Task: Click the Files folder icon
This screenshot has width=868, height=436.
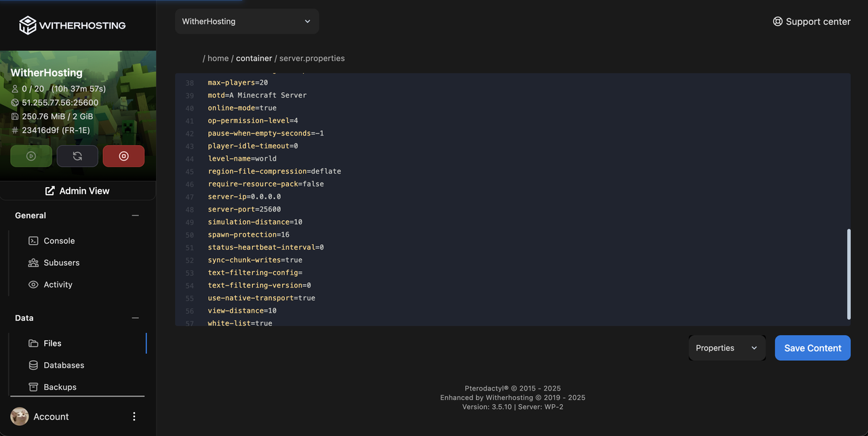Action: coord(33,343)
